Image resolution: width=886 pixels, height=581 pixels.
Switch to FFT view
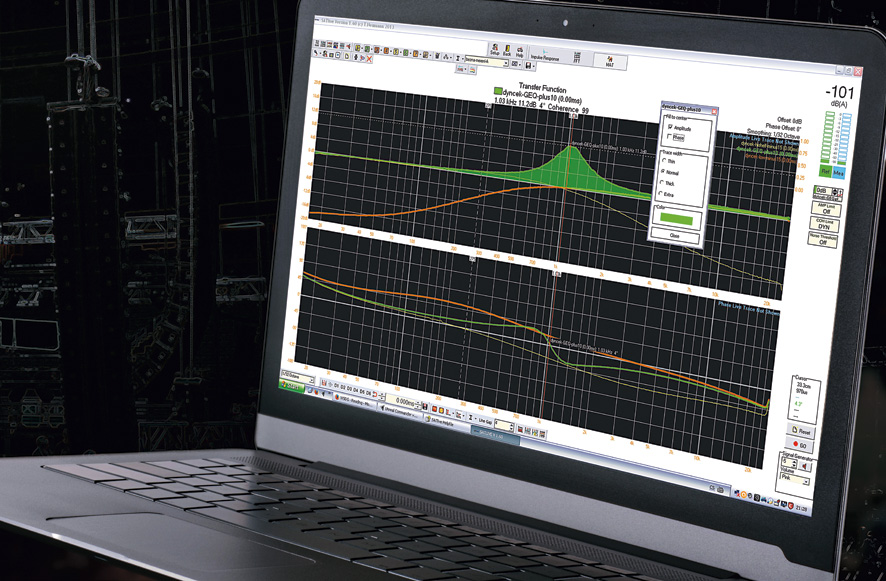(577, 57)
